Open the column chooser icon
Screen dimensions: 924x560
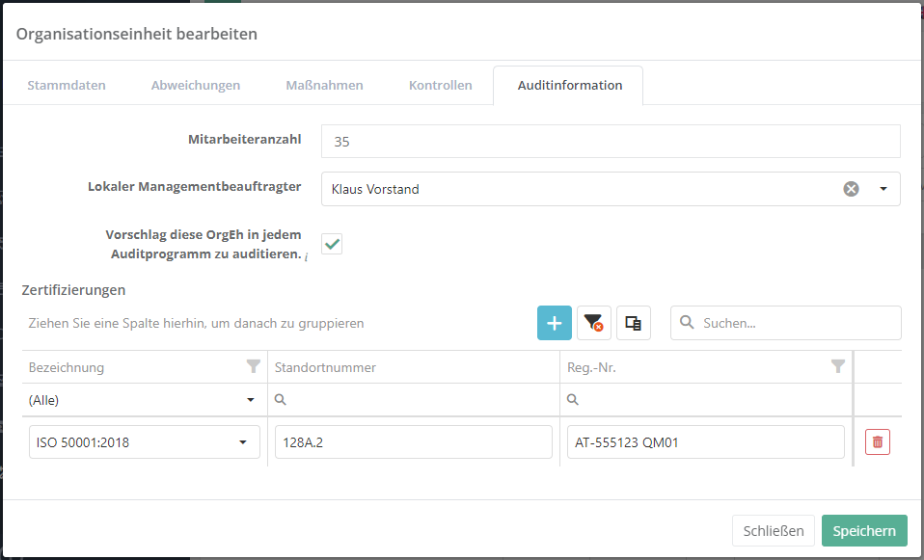coord(634,324)
